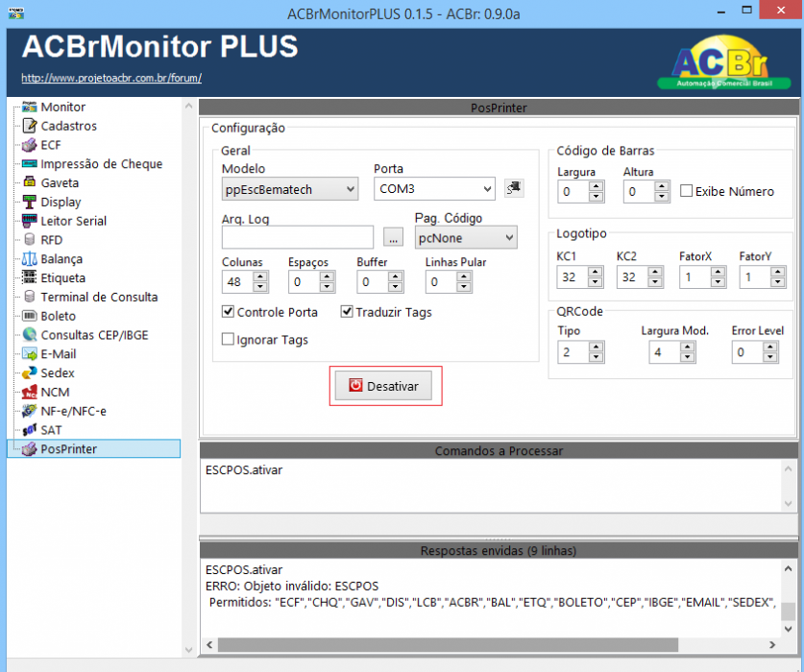Increase barcode Largura spinner
Image resolution: width=804 pixels, height=672 pixels.
pos(596,186)
